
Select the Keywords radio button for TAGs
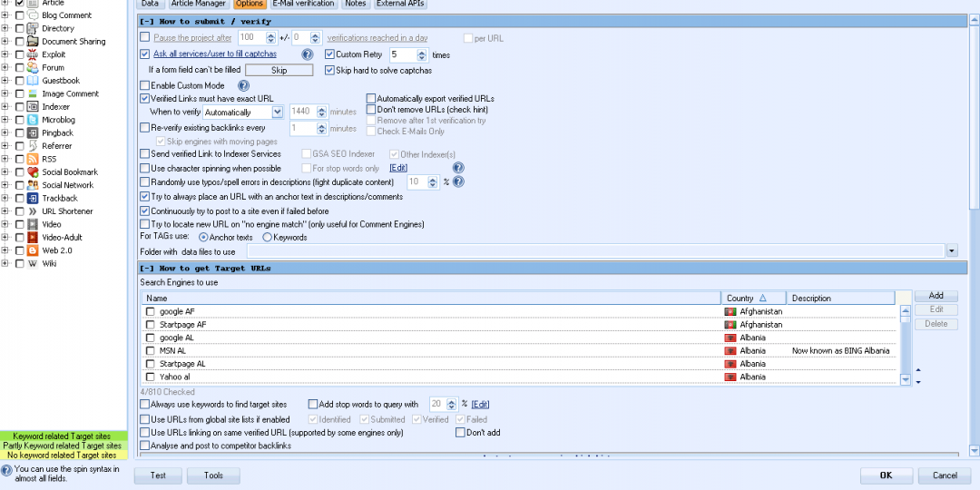pyautogui.click(x=268, y=238)
